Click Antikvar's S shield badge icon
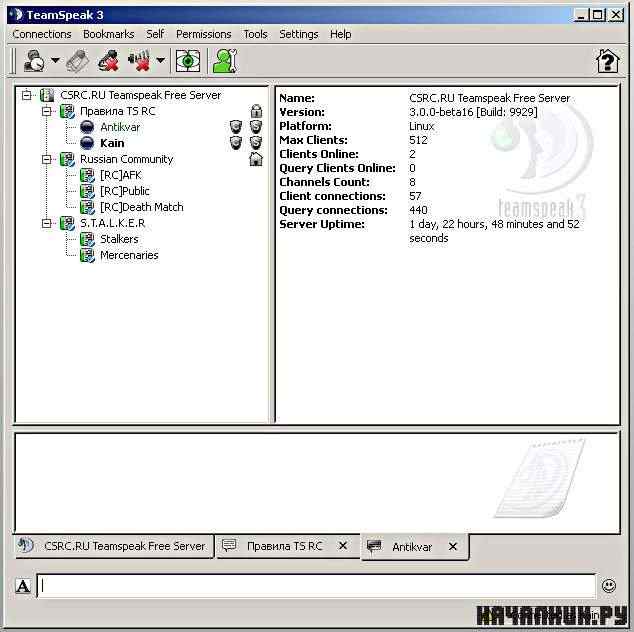 pyautogui.click(x=256, y=127)
